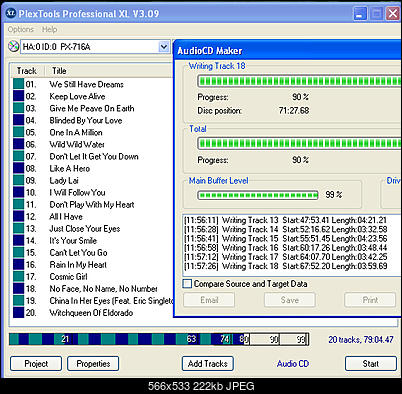Screen dimensions: 402x394
Task: Click log entry 'Writing Track 13'
Action: (285, 220)
